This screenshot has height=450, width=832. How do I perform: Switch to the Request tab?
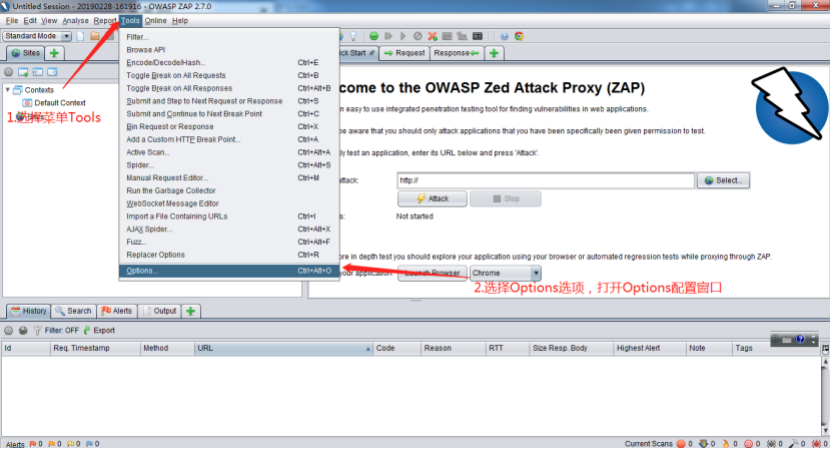[404, 53]
